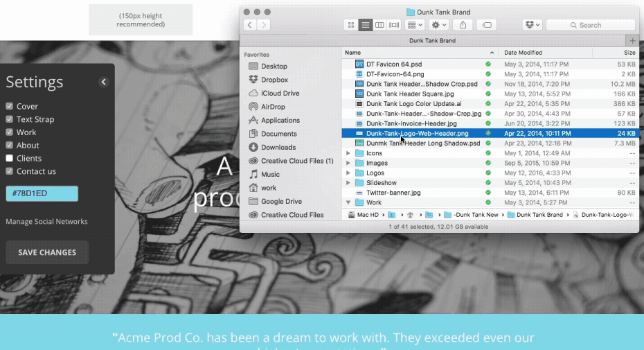Open the Dropbox toolbar dropdown
The width and height of the screenshot is (644, 350).
tap(533, 25)
